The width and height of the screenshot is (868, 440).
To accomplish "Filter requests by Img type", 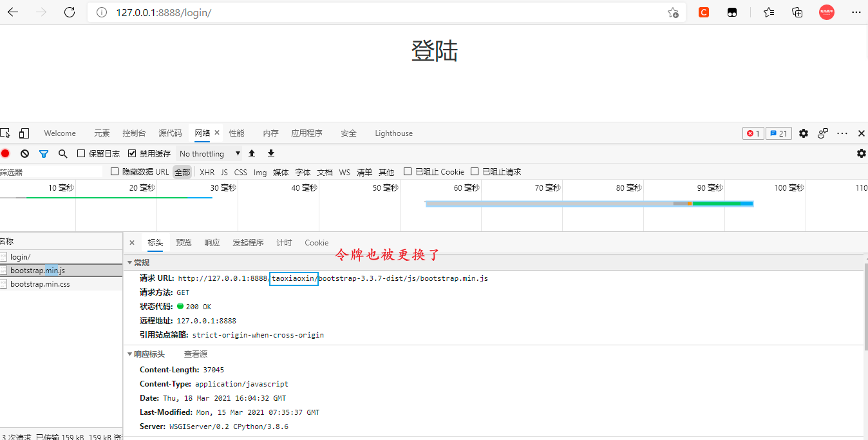I will (260, 172).
